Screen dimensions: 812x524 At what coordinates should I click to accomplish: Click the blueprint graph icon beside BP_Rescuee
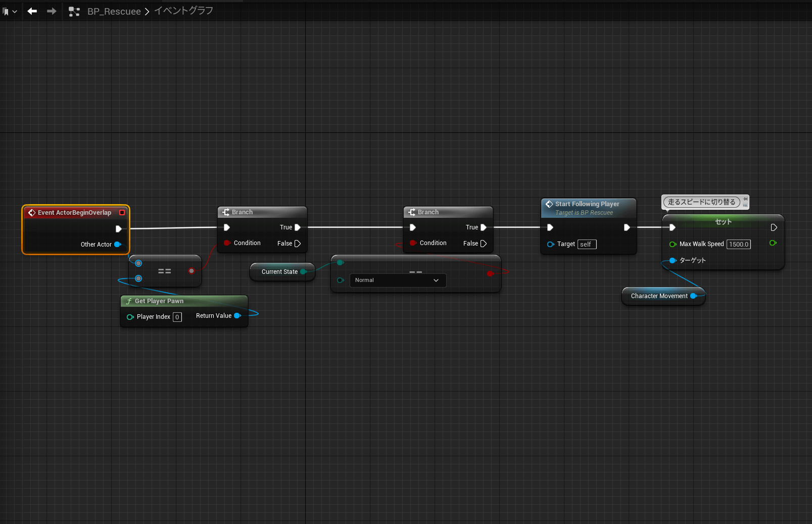(x=74, y=12)
